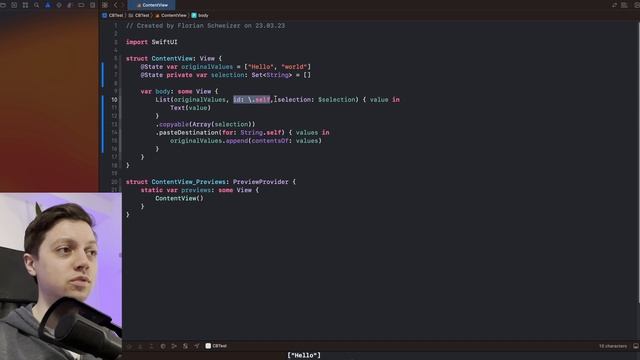Open the find navigator magnifier icon
Image resolution: width=640 pixels, height=360 pixels.
coord(37,5)
